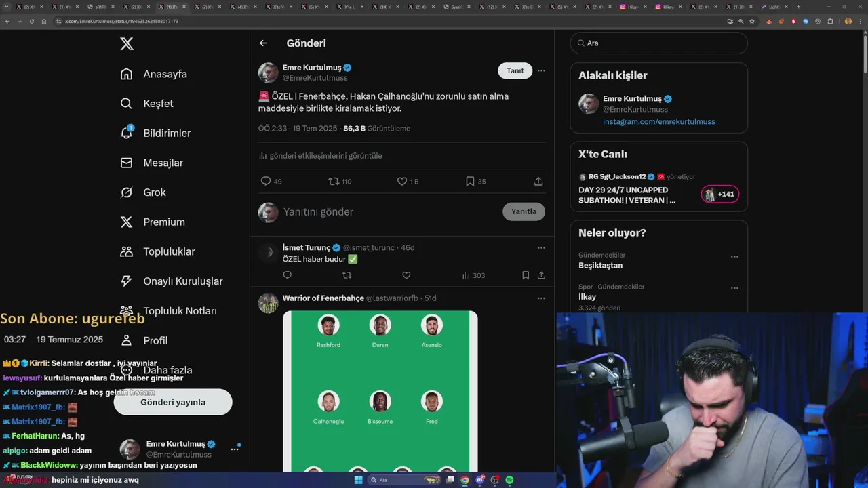Open the lineup image in Warrior of Fenerbahçe post

(380, 391)
